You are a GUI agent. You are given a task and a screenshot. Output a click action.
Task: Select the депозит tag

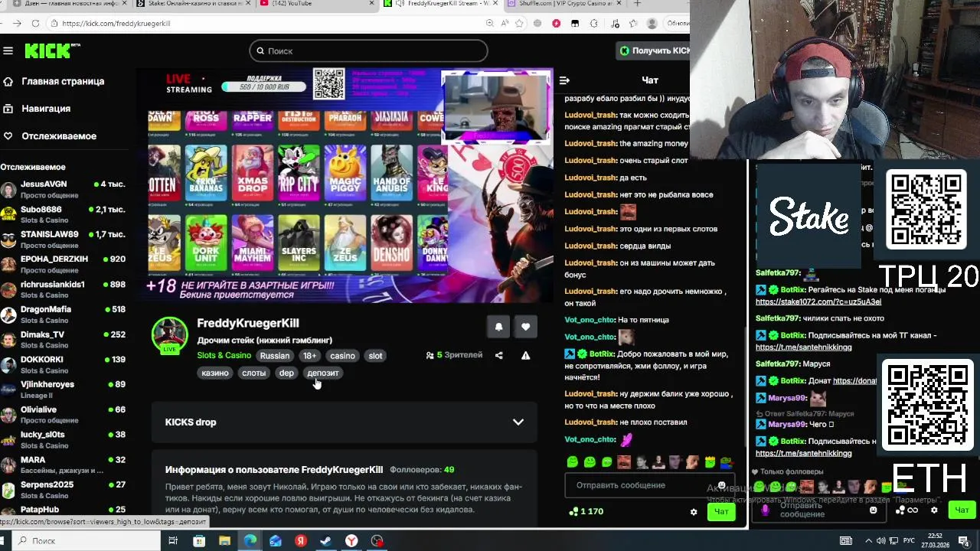[322, 373]
